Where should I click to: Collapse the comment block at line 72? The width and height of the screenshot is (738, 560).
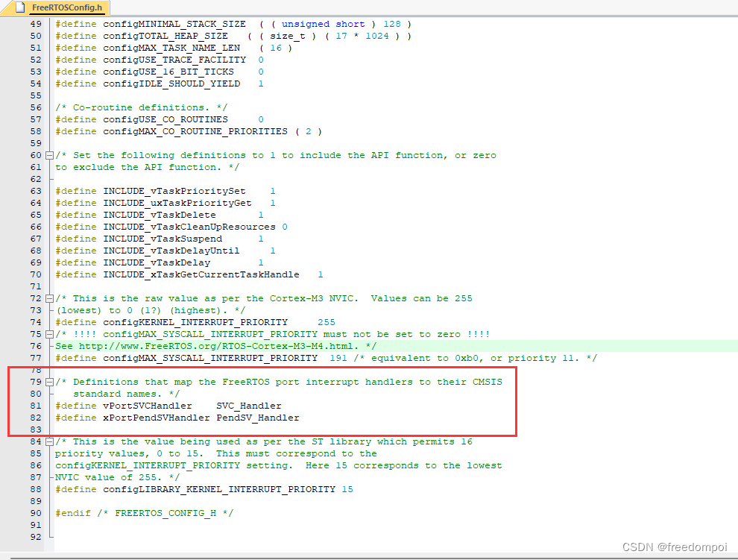[49, 298]
